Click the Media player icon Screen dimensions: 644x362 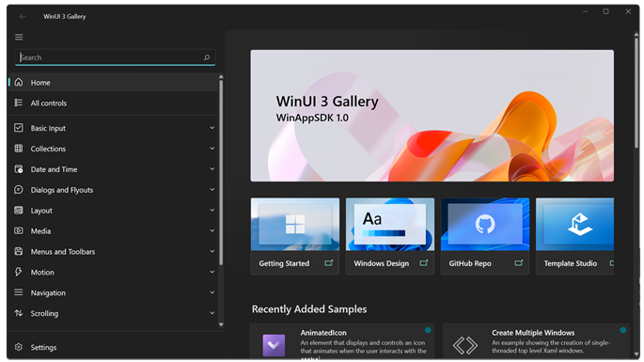pyautogui.click(x=19, y=230)
